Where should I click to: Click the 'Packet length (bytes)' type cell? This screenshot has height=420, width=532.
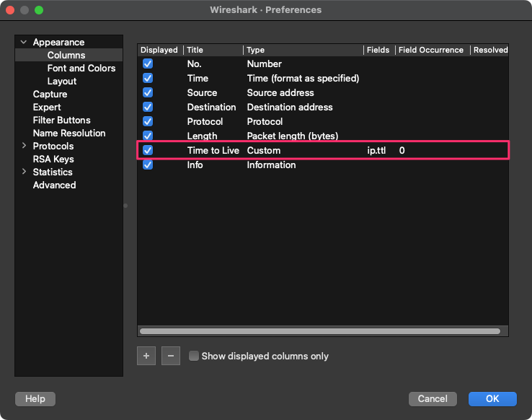pos(293,136)
